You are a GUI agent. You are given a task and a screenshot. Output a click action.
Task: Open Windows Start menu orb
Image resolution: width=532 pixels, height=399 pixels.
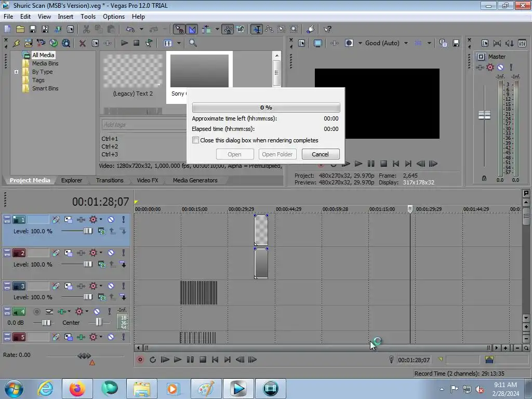pos(14,389)
